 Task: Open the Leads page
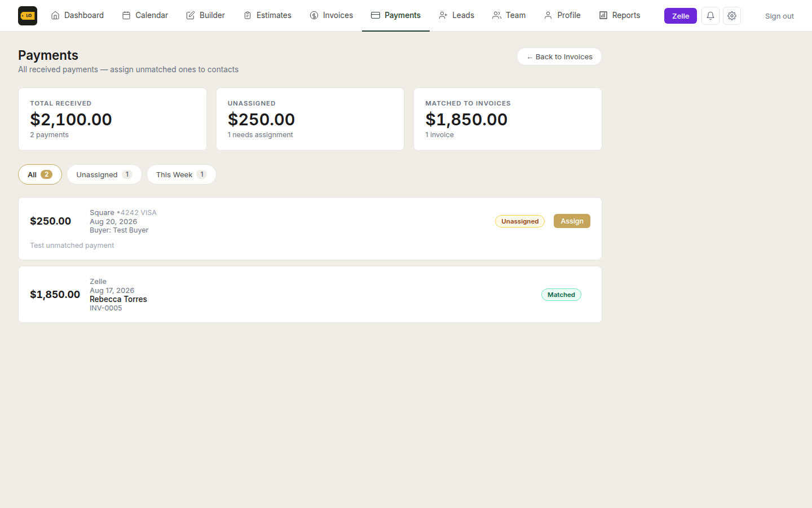click(456, 15)
